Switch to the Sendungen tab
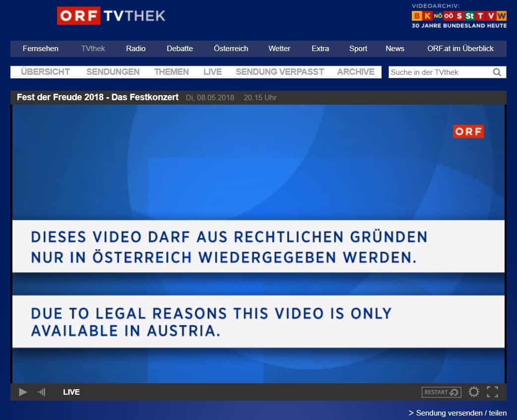Screen dimensions: 517x420 coord(113,72)
